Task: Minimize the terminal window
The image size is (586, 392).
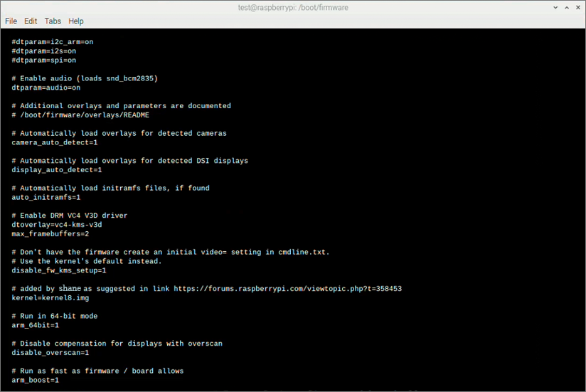Action: pyautogui.click(x=545, y=7)
